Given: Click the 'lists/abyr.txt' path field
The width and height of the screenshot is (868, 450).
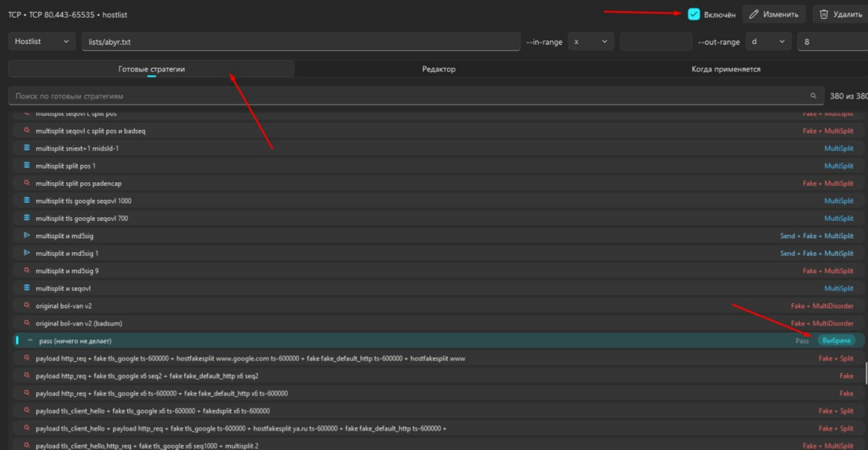Looking at the screenshot, I should [301, 42].
